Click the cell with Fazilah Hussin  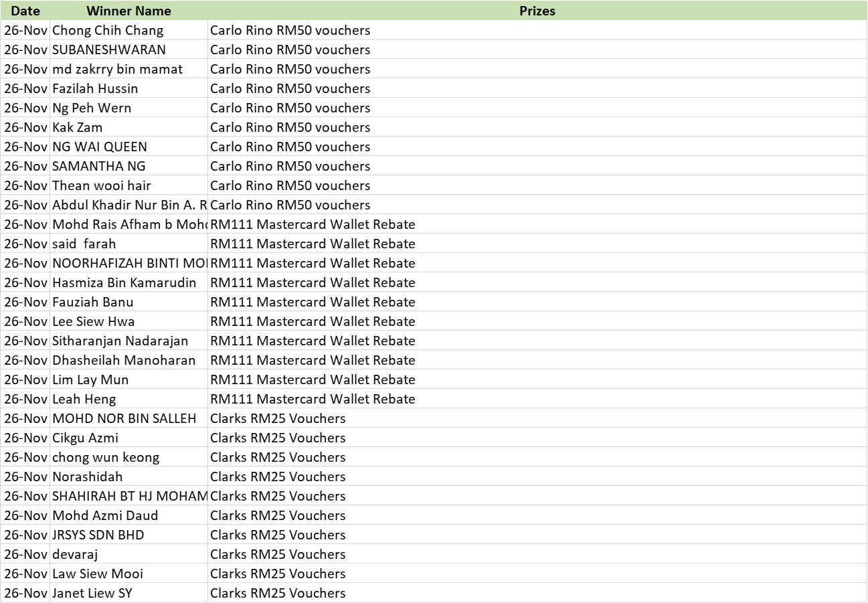pos(95,89)
